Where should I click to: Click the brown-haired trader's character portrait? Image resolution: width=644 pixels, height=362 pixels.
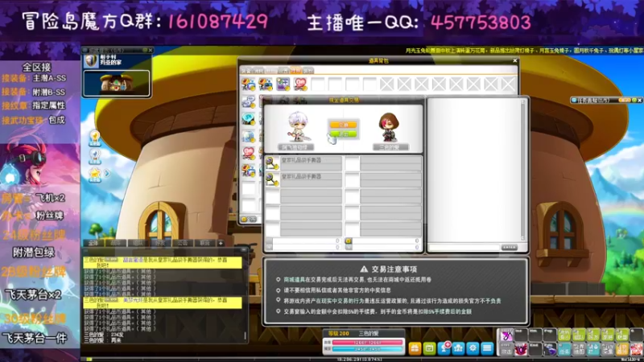pyautogui.click(x=389, y=127)
